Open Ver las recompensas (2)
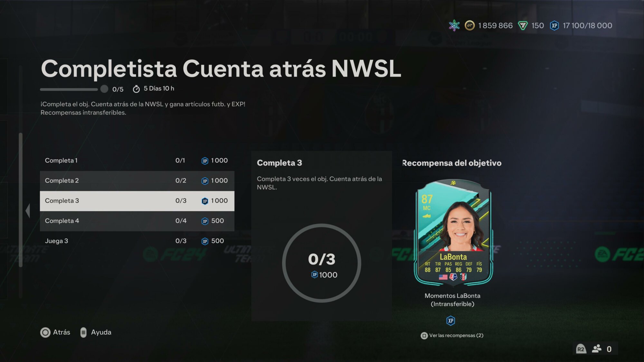644x362 pixels. [452, 336]
